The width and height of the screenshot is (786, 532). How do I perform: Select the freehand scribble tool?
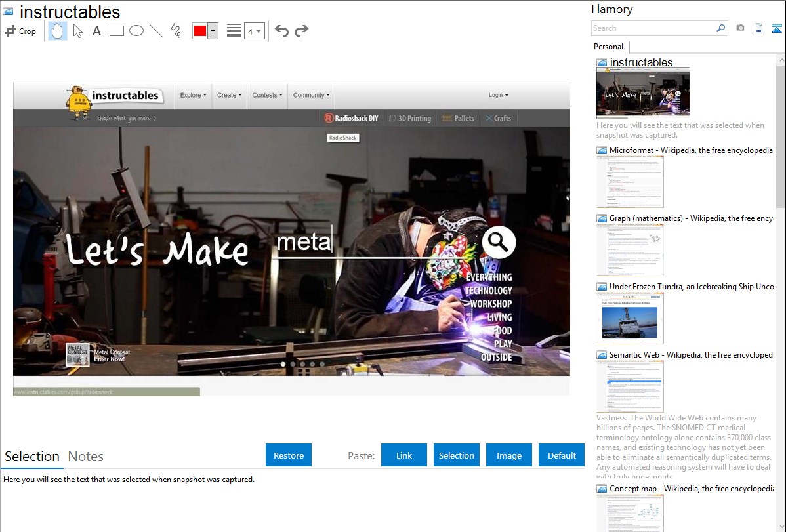click(x=175, y=31)
